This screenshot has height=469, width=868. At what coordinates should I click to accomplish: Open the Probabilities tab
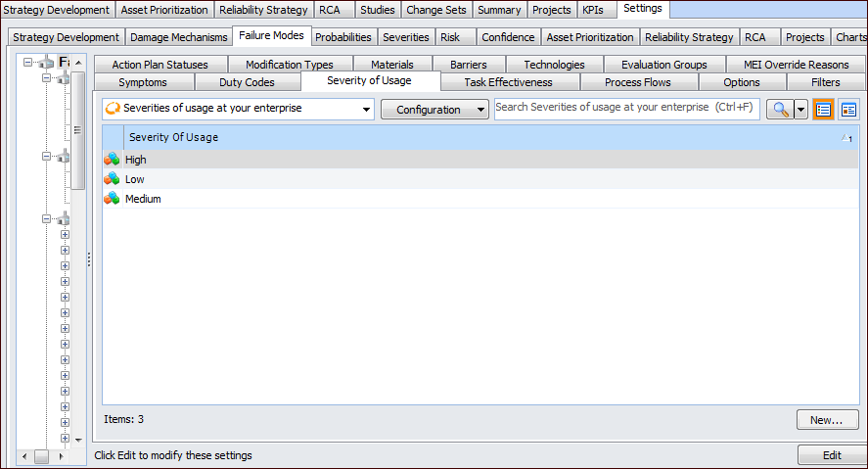coord(343,37)
